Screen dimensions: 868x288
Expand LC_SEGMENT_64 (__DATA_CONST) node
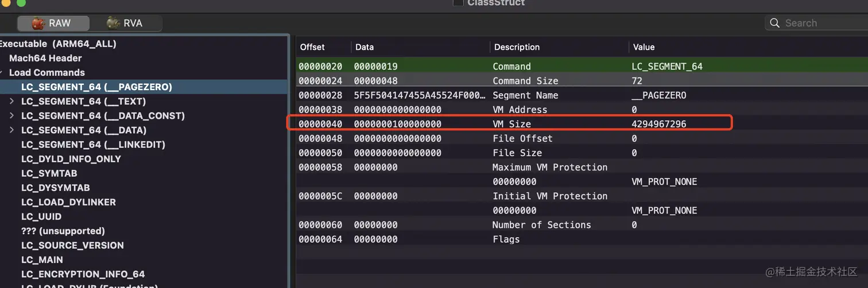(12, 116)
